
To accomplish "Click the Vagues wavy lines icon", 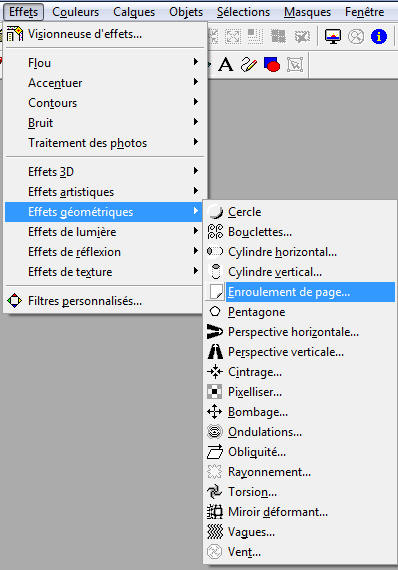I will coord(215,532).
